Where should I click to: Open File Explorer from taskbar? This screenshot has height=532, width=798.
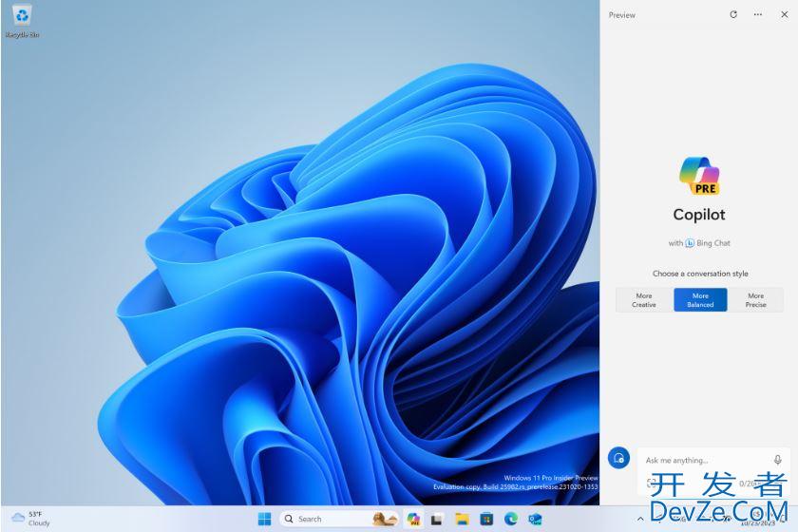tap(462, 519)
